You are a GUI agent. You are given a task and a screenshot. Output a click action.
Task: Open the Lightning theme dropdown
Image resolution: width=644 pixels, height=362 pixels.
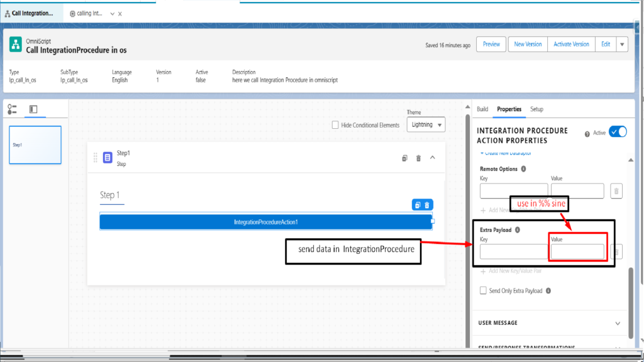pos(426,125)
